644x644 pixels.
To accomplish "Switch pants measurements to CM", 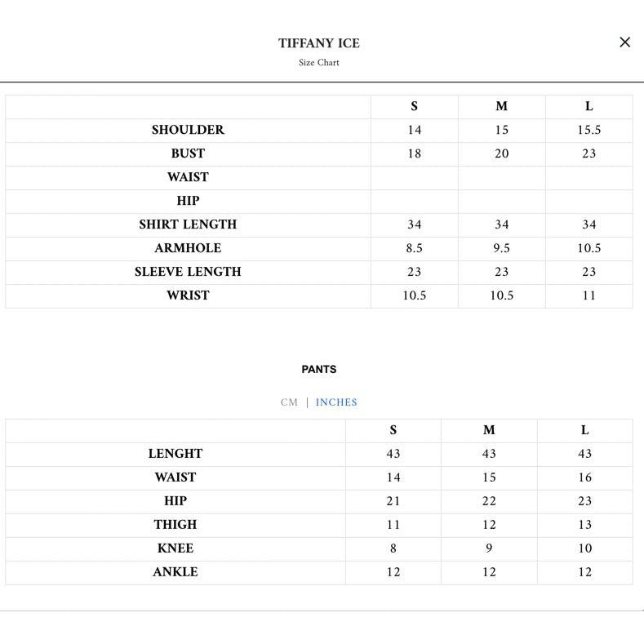I will tap(289, 402).
